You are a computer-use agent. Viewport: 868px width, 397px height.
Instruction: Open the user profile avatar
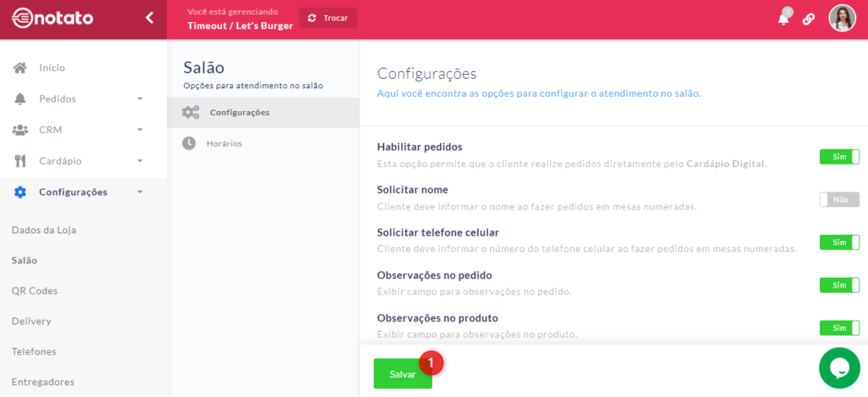click(x=842, y=19)
